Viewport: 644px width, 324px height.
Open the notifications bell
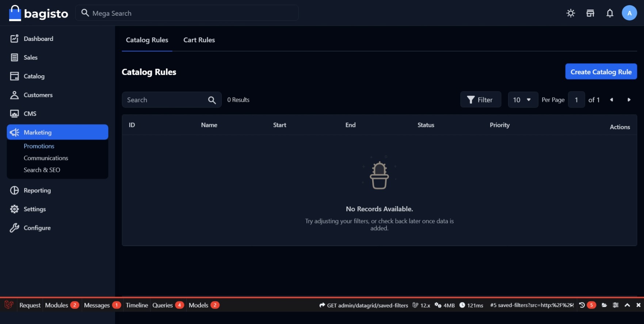tap(610, 13)
